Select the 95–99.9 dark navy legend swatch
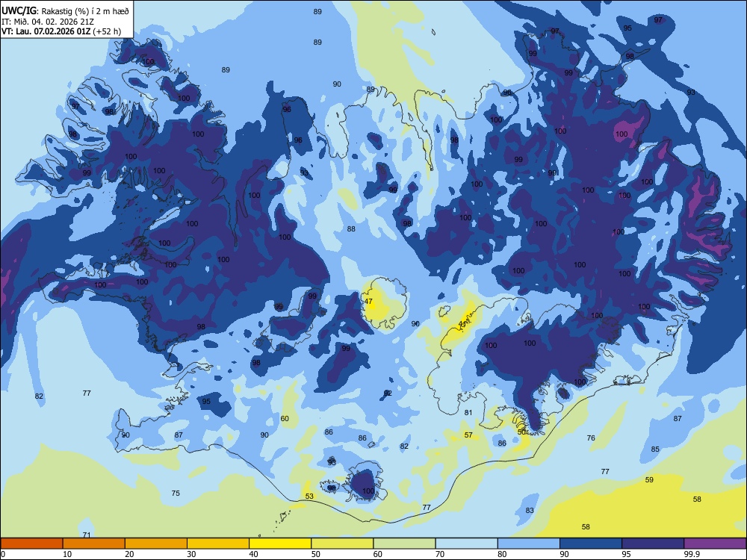This screenshot has height=560, width=747. (653, 544)
